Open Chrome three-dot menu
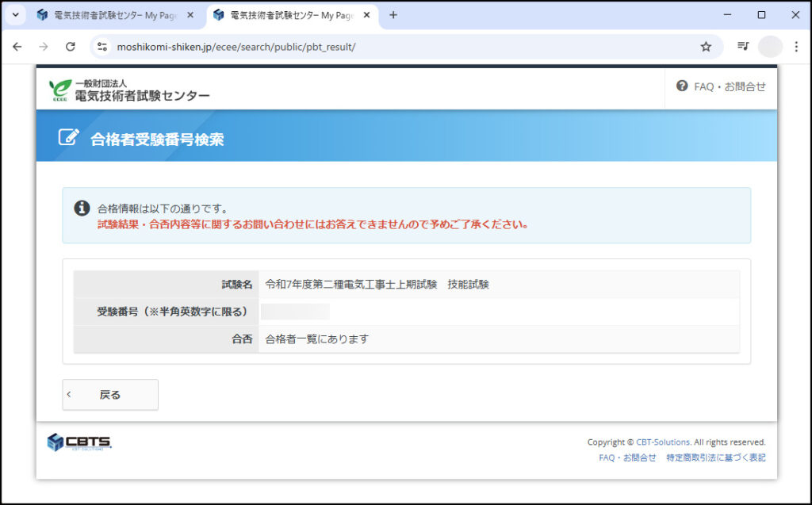Viewport: 812px width, 505px height. coord(796,47)
